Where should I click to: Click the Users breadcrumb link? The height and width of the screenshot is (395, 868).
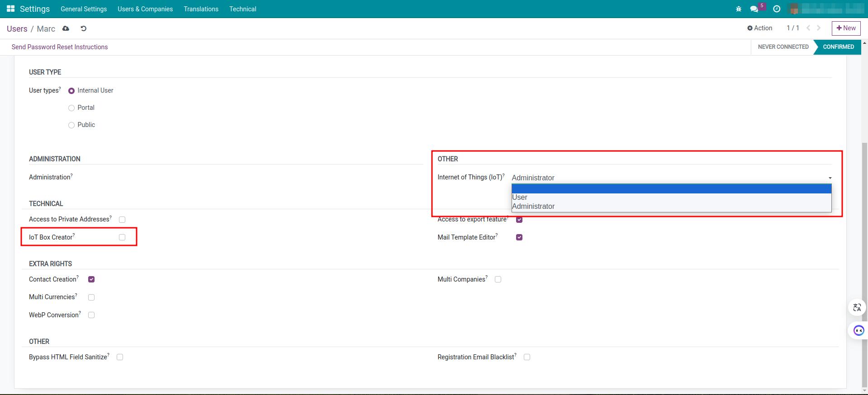17,29
